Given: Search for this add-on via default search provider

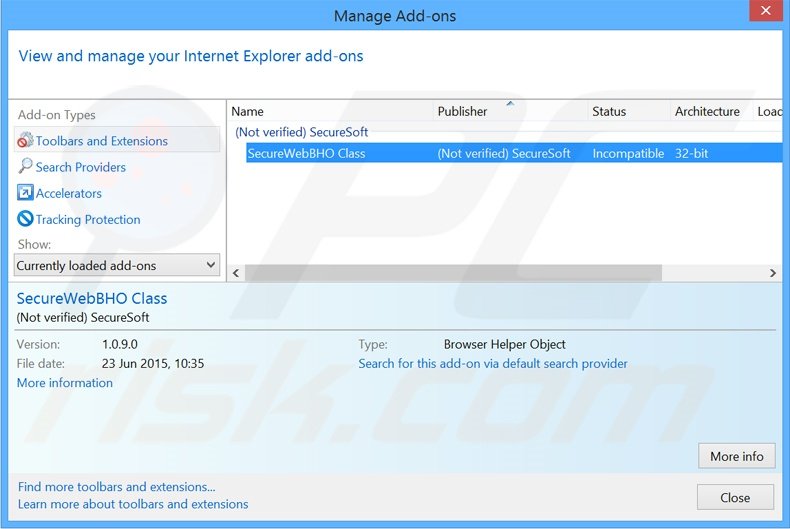Looking at the screenshot, I should click(493, 364).
